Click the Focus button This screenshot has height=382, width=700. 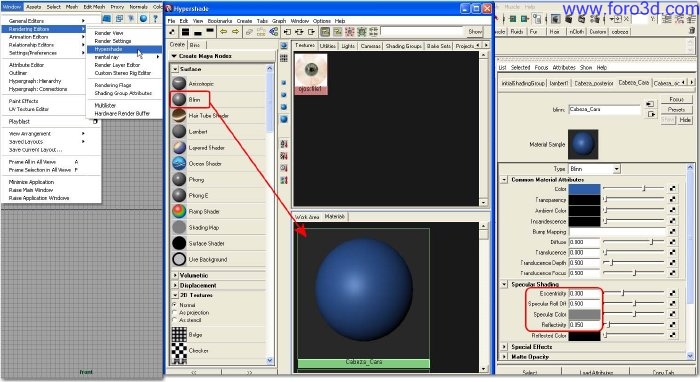pyautogui.click(x=677, y=100)
